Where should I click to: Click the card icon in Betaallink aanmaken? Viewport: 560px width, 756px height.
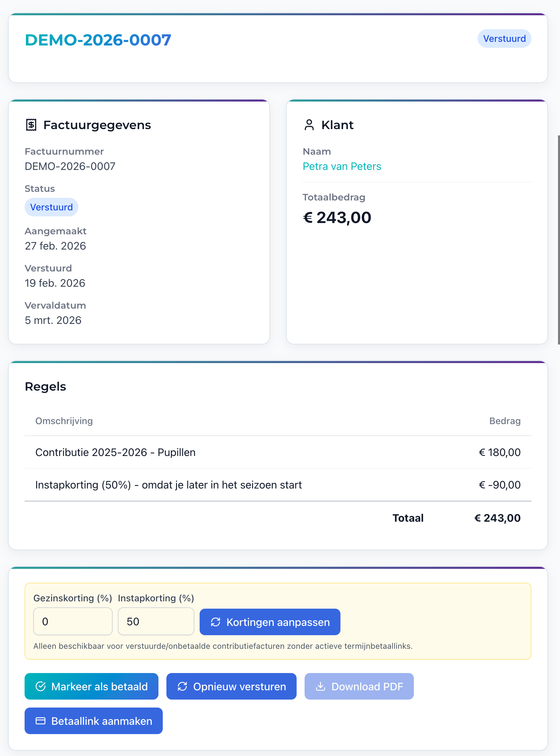click(41, 721)
